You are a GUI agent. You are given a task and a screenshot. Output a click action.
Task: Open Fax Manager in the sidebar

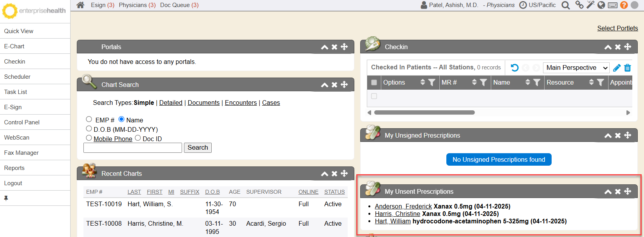click(x=21, y=153)
